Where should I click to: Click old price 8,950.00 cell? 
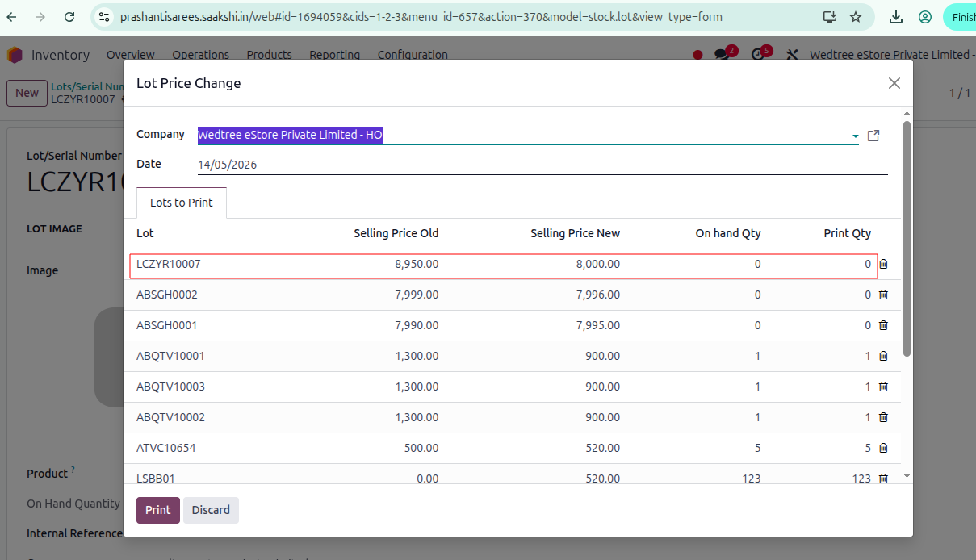point(417,264)
